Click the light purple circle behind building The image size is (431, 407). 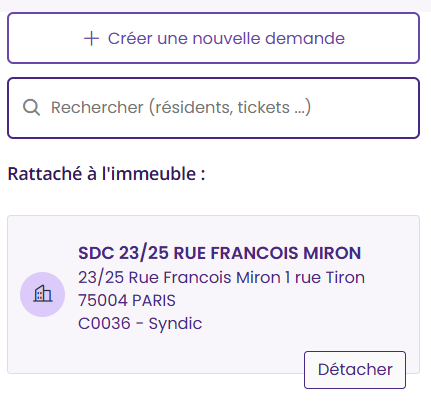click(x=43, y=294)
